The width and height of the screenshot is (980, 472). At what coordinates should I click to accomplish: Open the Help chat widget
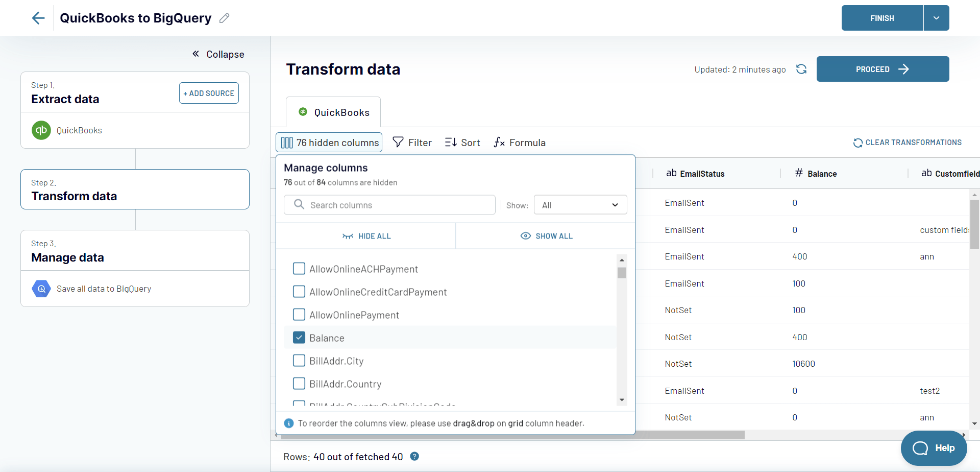934,448
